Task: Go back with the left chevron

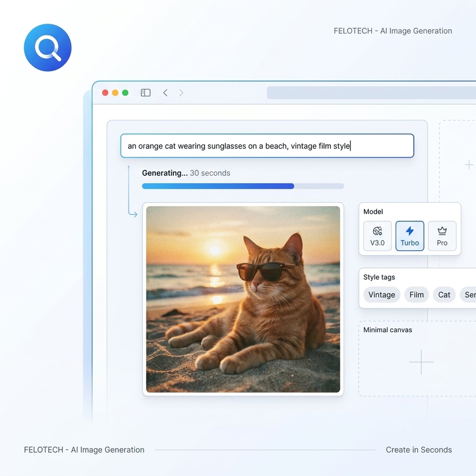Action: click(165, 93)
